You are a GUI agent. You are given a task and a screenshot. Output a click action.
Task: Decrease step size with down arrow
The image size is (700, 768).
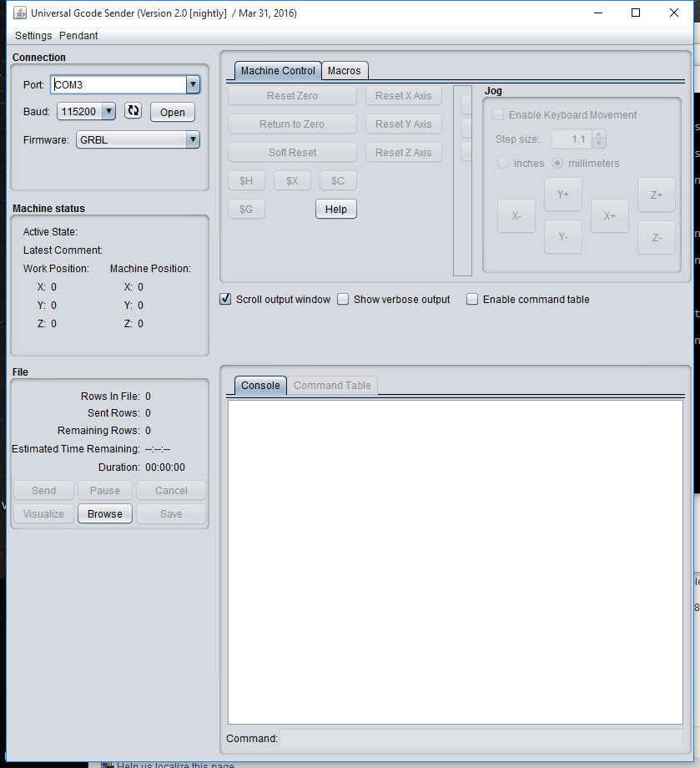tap(599, 143)
